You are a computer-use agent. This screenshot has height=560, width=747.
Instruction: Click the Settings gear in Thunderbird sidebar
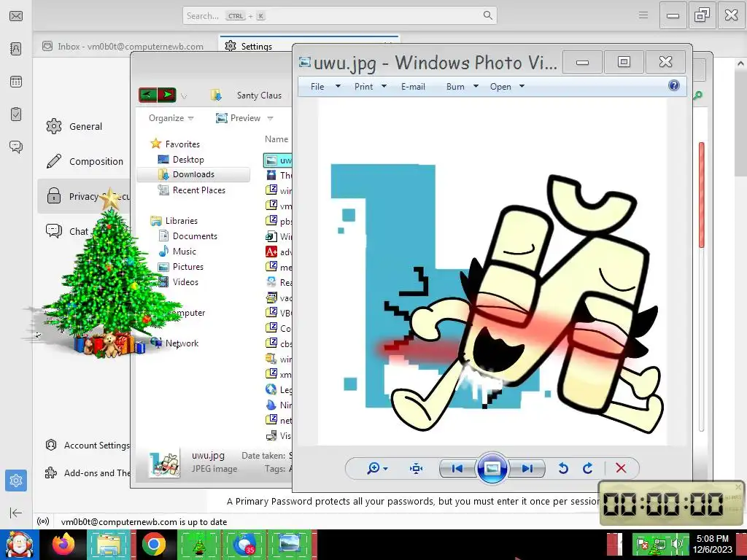click(16, 481)
